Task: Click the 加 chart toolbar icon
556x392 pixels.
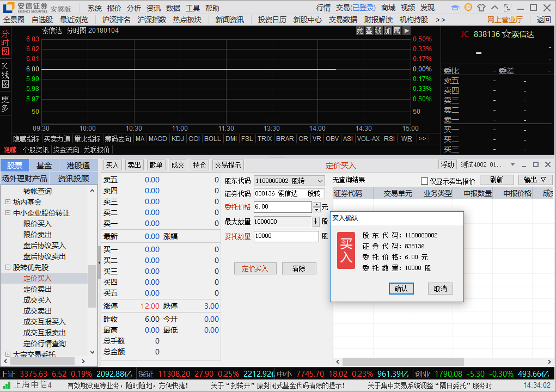Action: (x=388, y=31)
